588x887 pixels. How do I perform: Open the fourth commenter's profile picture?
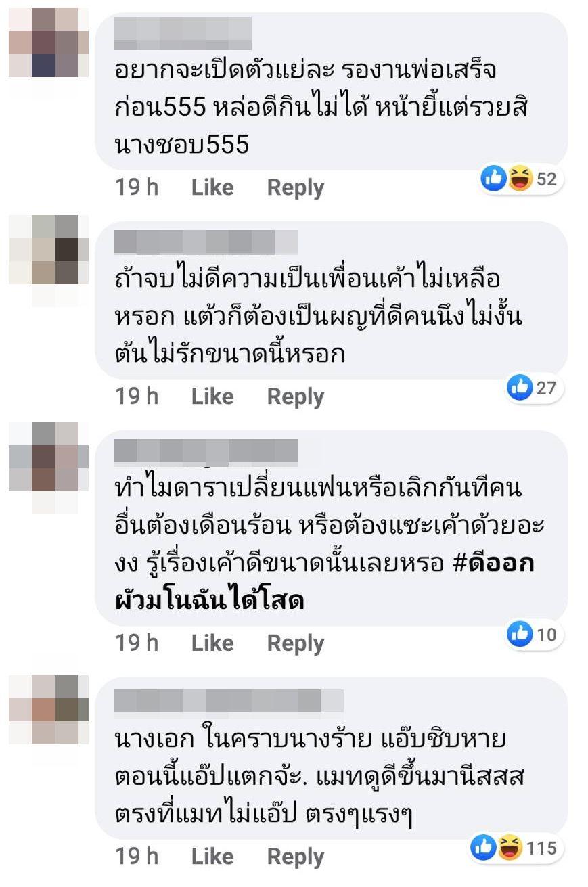click(49, 710)
